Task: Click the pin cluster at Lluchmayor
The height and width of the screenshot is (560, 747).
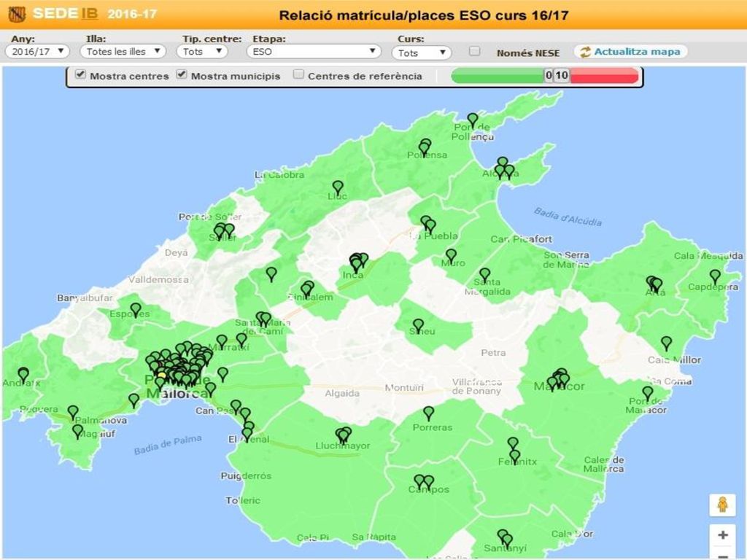Action: pyautogui.click(x=344, y=436)
